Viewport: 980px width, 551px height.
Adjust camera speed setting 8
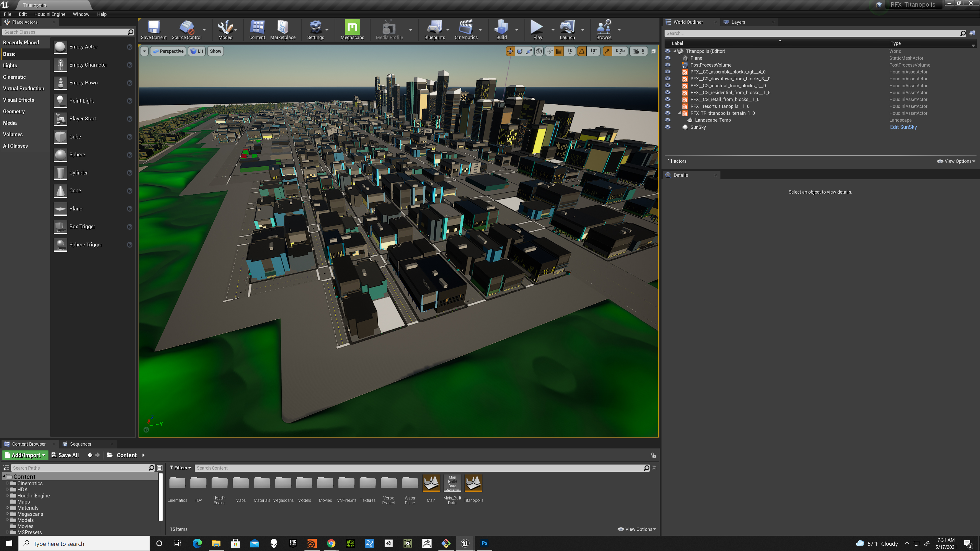[639, 51]
